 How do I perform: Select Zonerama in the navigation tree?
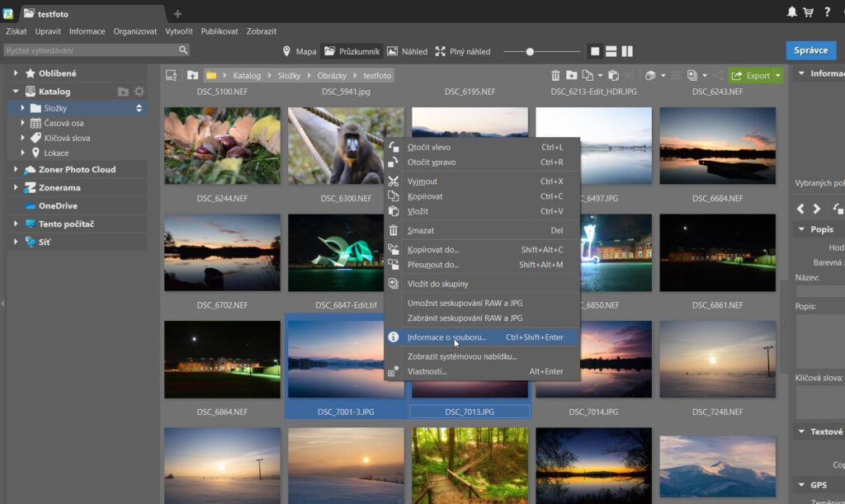[x=59, y=187]
